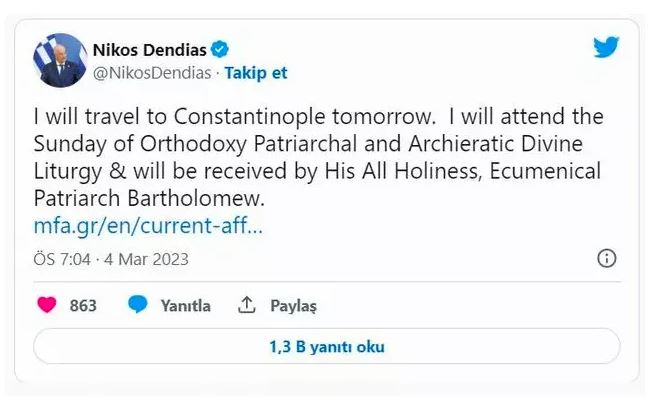Click the Patriarch Bartholomew text line
Image resolution: width=658 pixels, height=414 pixels.
pyautogui.click(x=150, y=199)
